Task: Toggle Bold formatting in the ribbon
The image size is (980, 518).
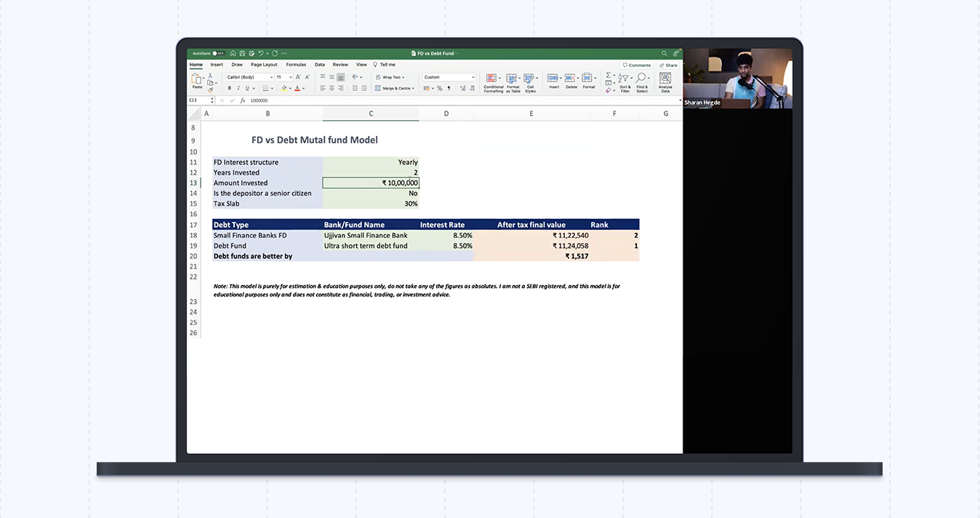Action: click(x=229, y=88)
